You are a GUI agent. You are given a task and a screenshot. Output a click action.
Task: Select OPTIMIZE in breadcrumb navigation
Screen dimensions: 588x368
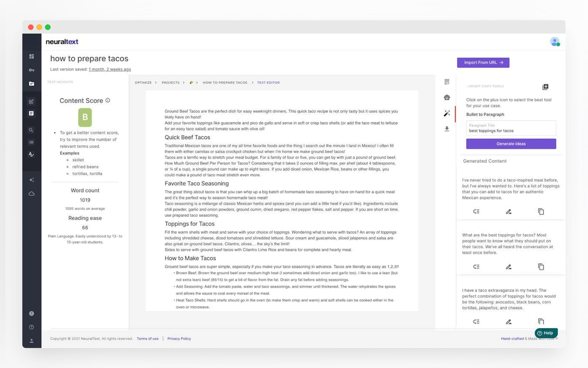[143, 82]
